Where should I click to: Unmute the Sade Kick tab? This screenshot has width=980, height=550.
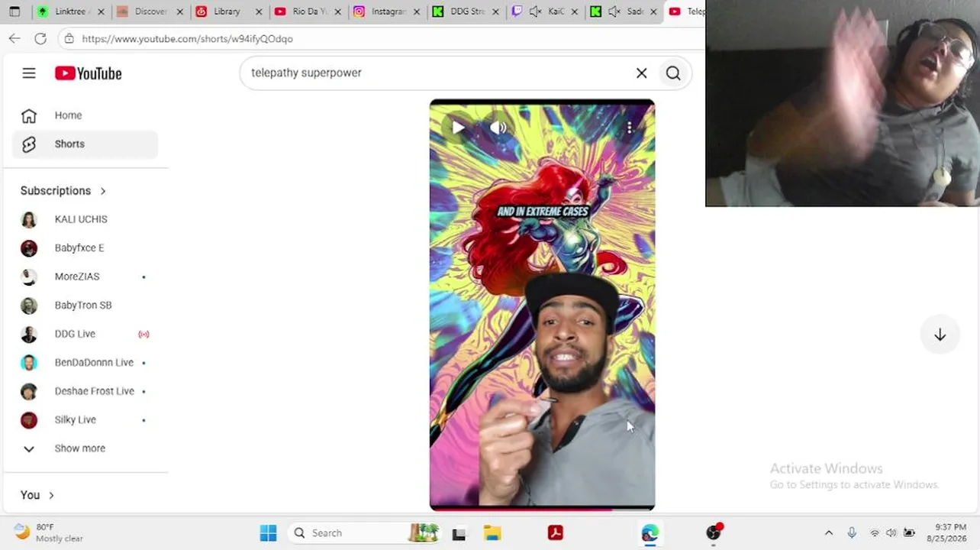[614, 11]
